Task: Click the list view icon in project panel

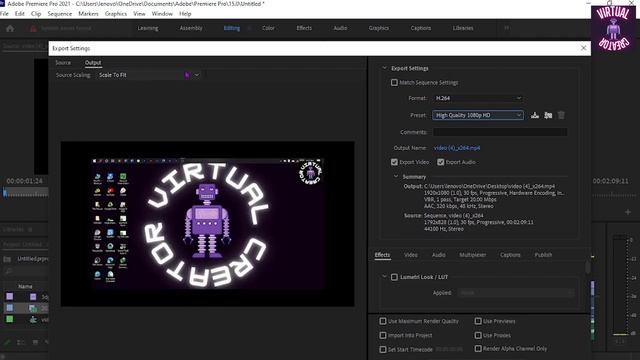Action: point(20,342)
